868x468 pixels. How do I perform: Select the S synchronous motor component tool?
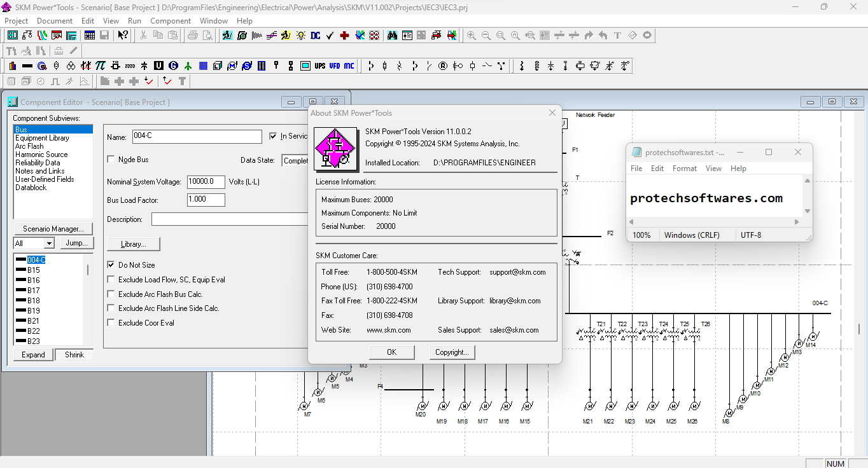[x=247, y=65]
